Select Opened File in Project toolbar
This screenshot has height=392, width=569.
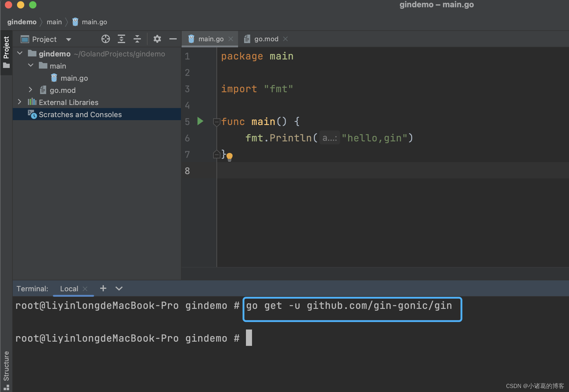coord(105,39)
